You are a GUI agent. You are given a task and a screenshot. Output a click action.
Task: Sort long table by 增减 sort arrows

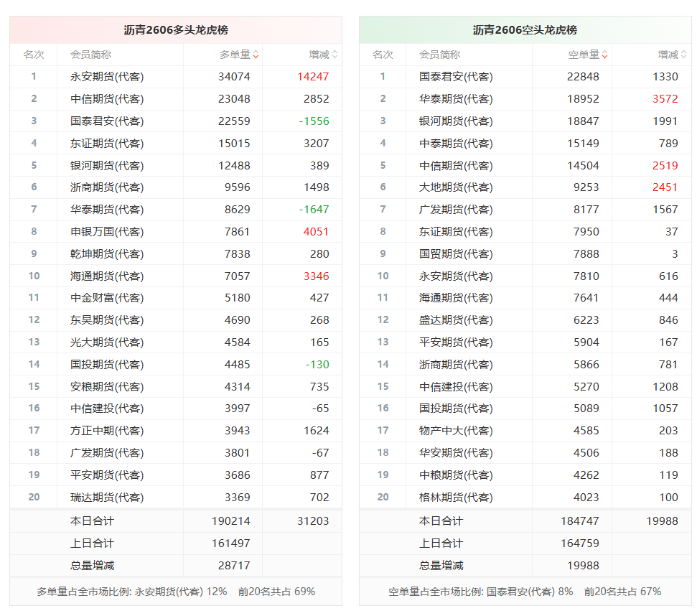click(x=335, y=55)
